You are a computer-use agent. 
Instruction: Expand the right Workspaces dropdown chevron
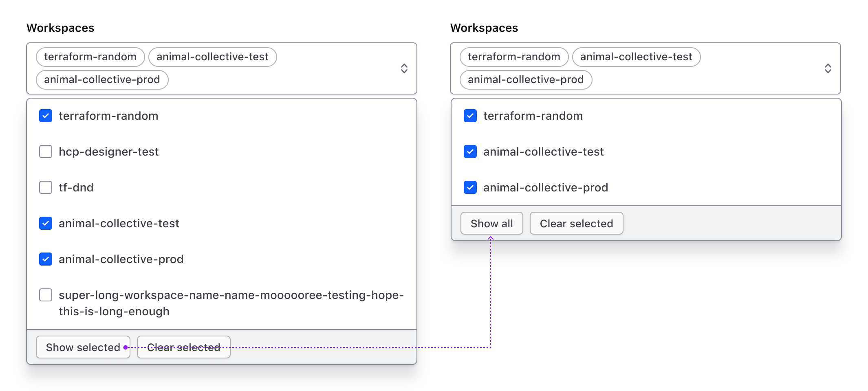point(828,68)
